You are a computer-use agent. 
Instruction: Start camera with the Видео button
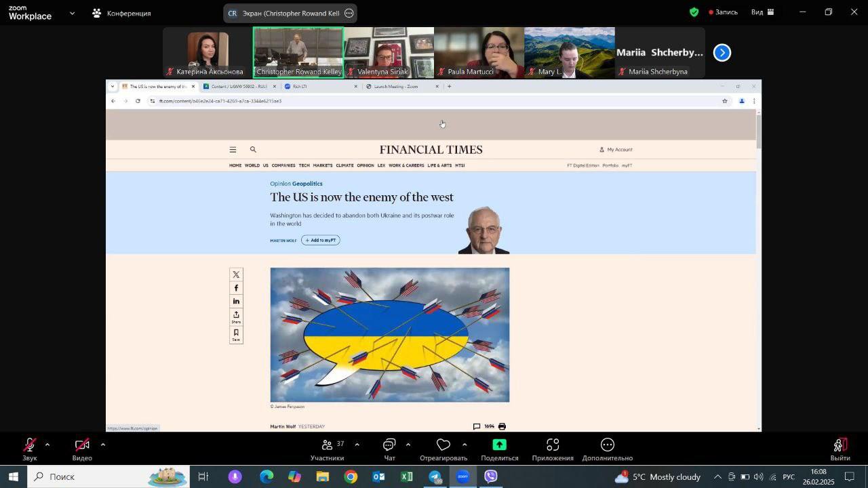pos(82,449)
